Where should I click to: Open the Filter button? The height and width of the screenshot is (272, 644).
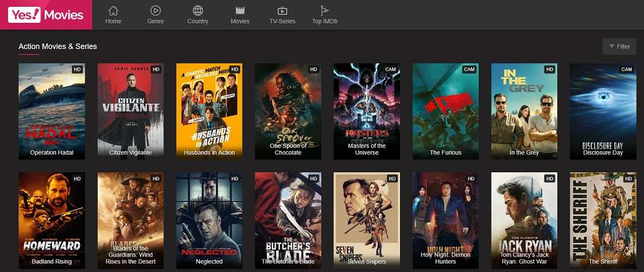pyautogui.click(x=619, y=46)
